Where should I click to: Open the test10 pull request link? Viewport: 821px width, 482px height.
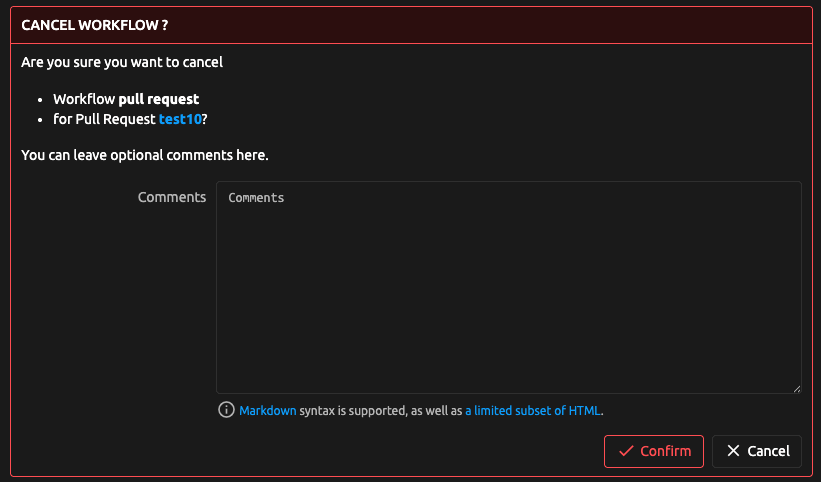point(180,119)
